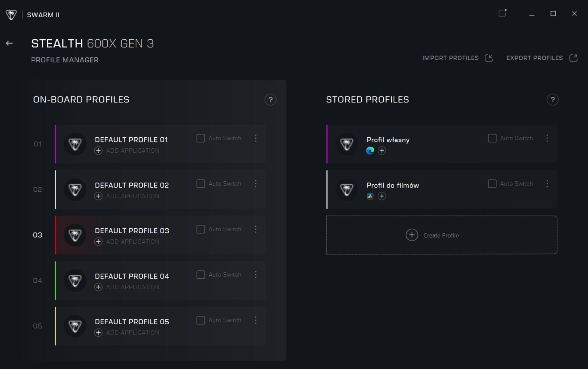Toggle Auto Switch for Default Profile 04

[201, 275]
